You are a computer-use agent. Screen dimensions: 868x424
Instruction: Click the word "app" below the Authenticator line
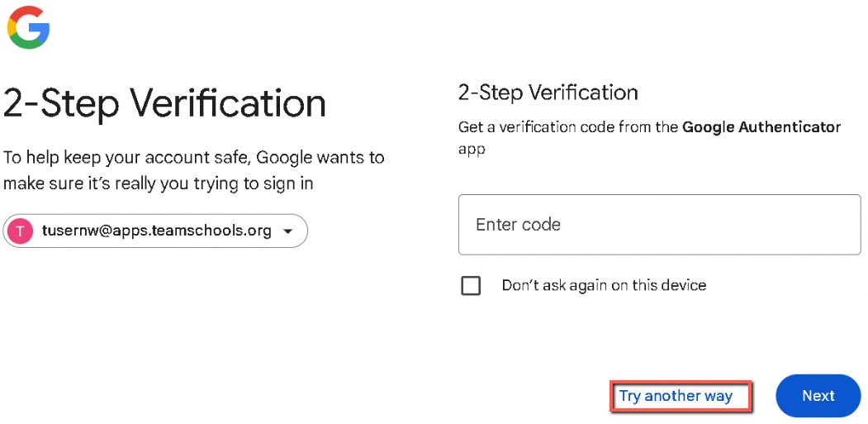pyautogui.click(x=471, y=150)
